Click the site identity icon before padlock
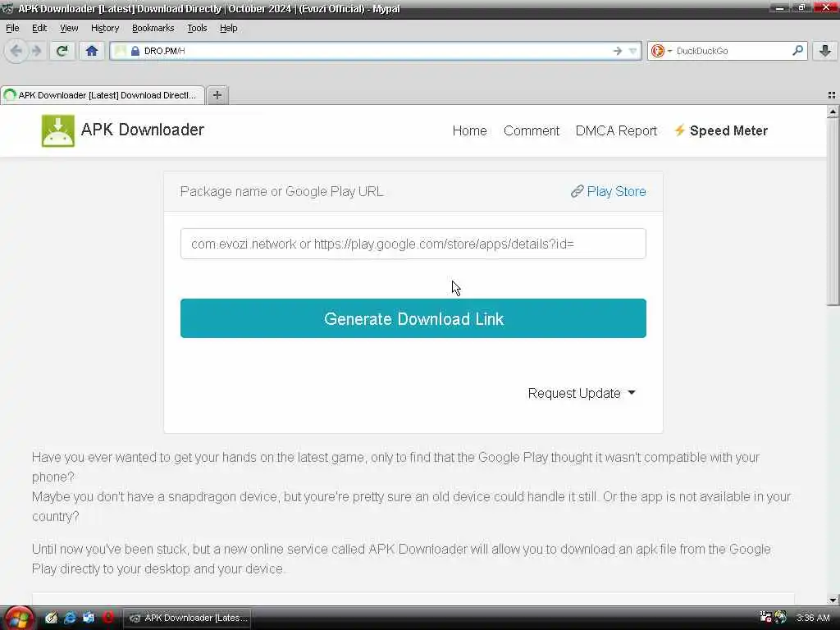This screenshot has height=630, width=840. pos(121,51)
